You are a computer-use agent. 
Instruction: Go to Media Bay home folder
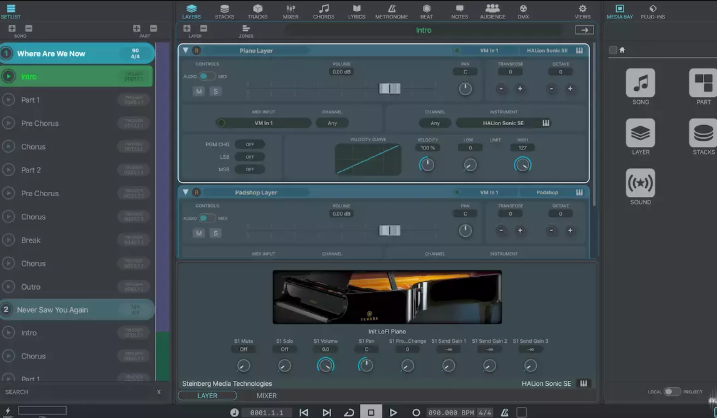coord(622,50)
